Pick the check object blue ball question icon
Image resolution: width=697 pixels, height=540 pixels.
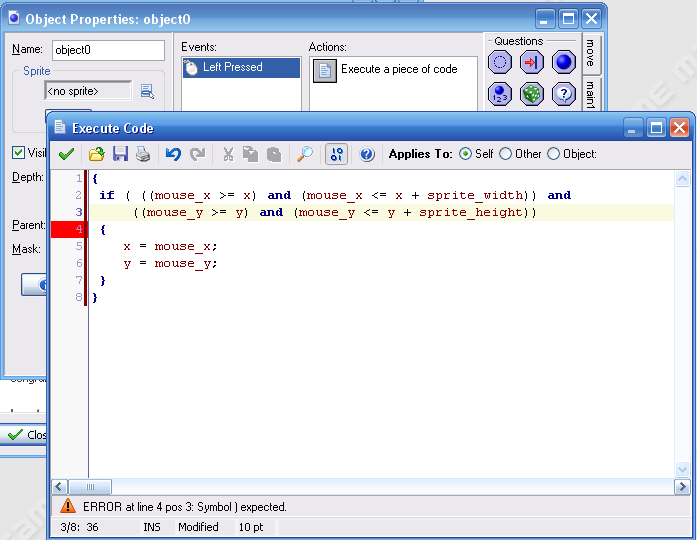tap(564, 62)
